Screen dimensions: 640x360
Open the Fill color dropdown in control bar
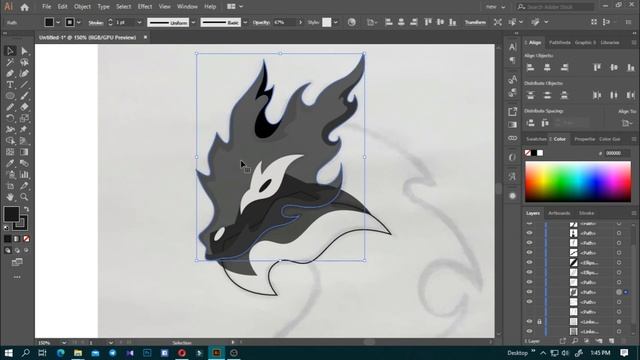(x=58, y=22)
